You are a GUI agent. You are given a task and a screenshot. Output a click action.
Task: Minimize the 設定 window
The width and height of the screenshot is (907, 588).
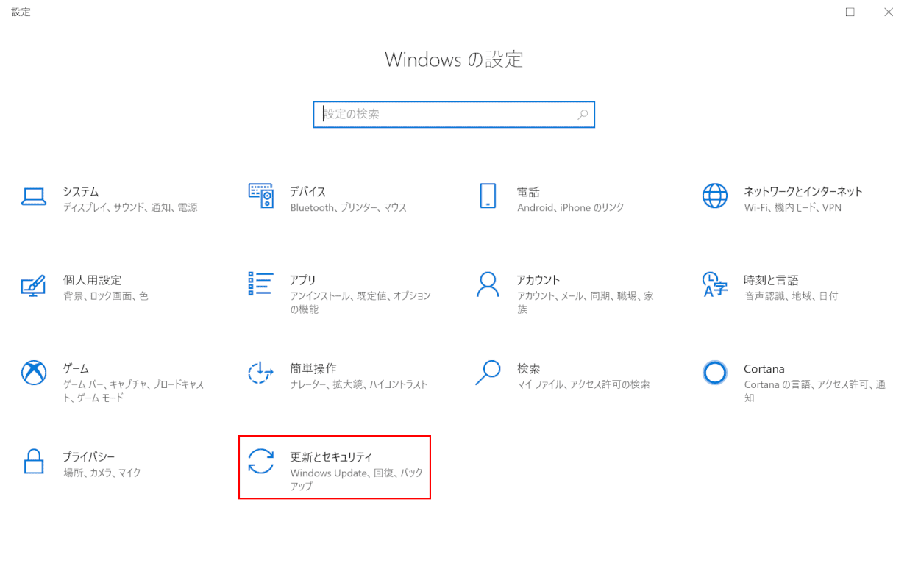pos(812,12)
